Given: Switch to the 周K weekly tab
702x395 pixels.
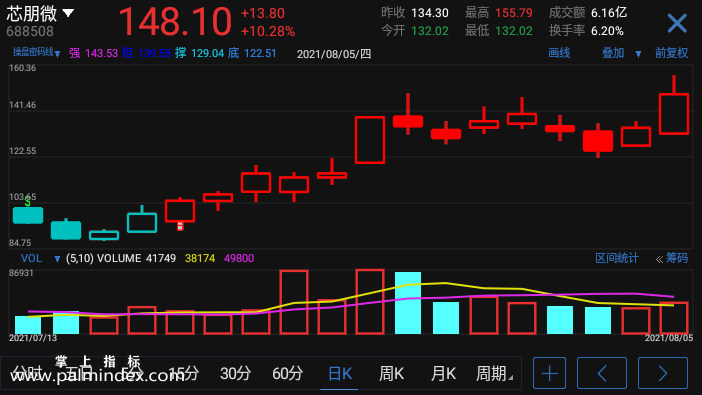Looking at the screenshot, I should tap(391, 374).
